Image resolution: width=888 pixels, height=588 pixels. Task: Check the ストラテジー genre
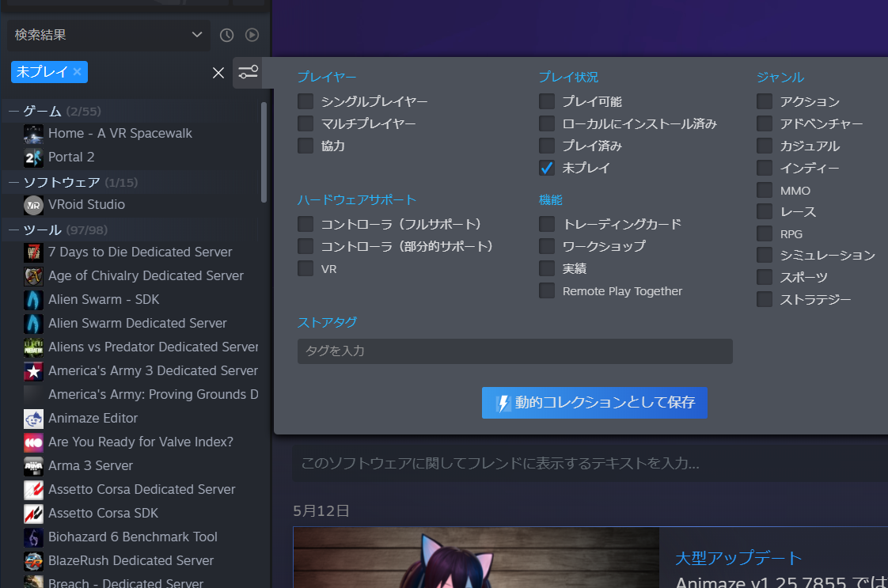pos(764,299)
